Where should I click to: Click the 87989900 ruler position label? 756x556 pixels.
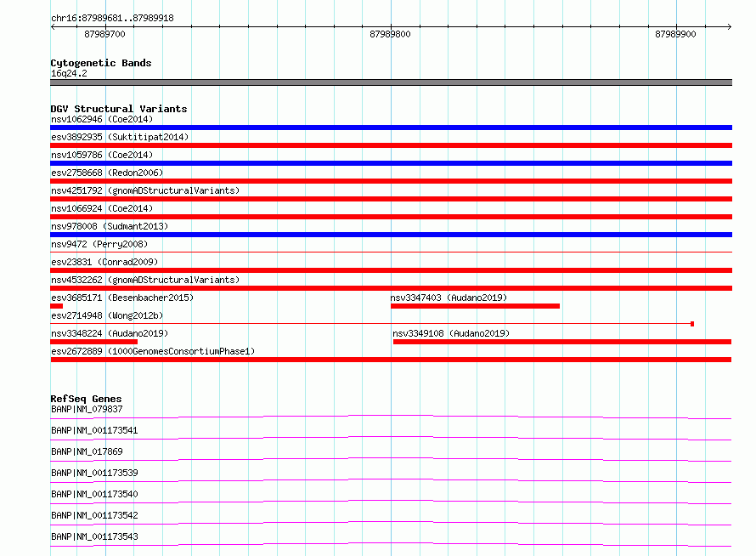tap(675, 34)
